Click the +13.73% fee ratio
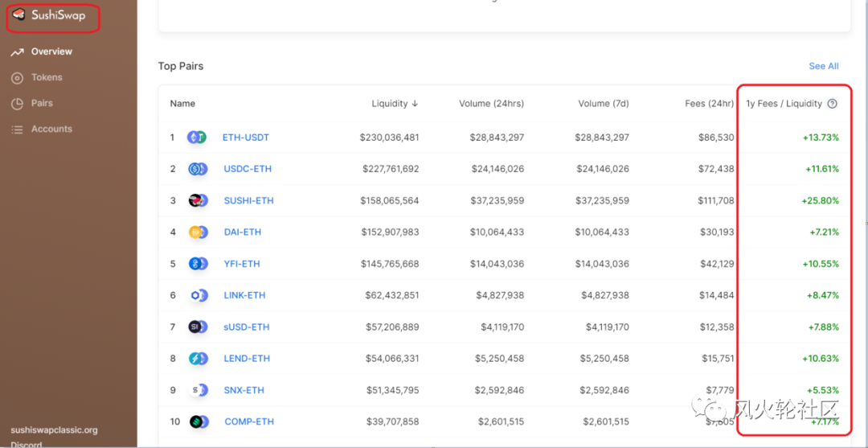This screenshot has height=448, width=868. coord(819,138)
